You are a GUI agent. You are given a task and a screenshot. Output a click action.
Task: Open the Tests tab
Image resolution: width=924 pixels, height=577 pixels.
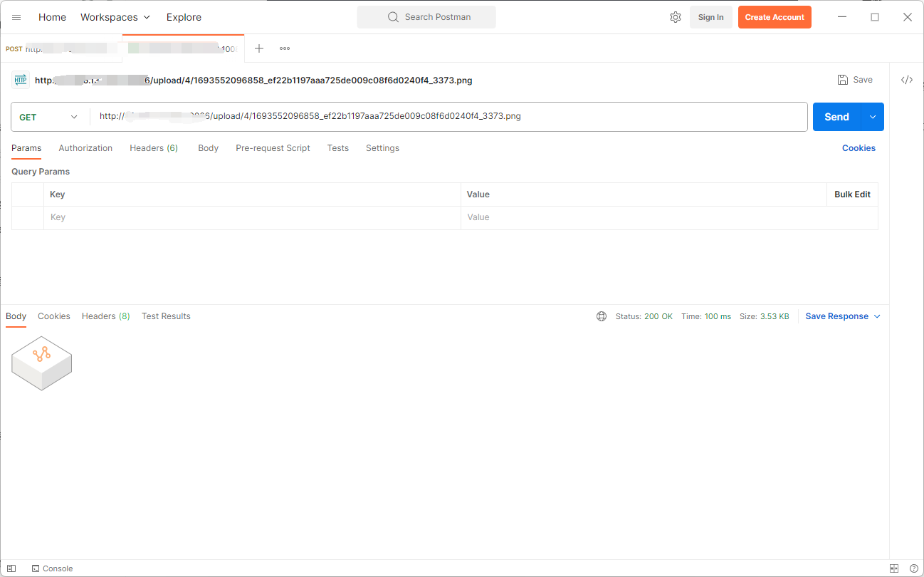coord(338,148)
